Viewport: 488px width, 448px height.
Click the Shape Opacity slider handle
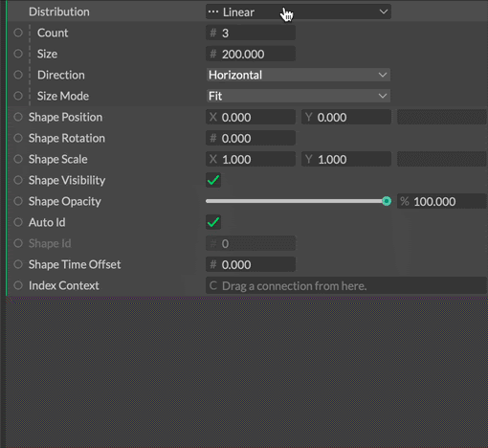click(387, 201)
